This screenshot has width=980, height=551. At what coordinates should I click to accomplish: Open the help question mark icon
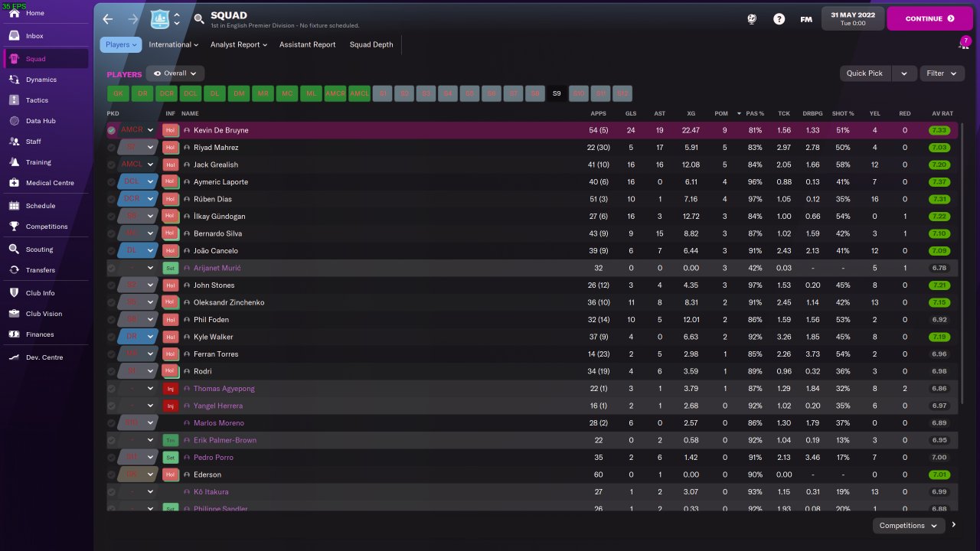tap(779, 19)
